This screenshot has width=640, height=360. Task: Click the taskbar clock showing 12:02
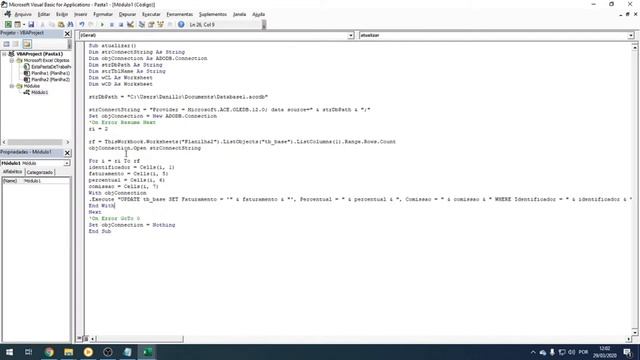(x=604, y=352)
